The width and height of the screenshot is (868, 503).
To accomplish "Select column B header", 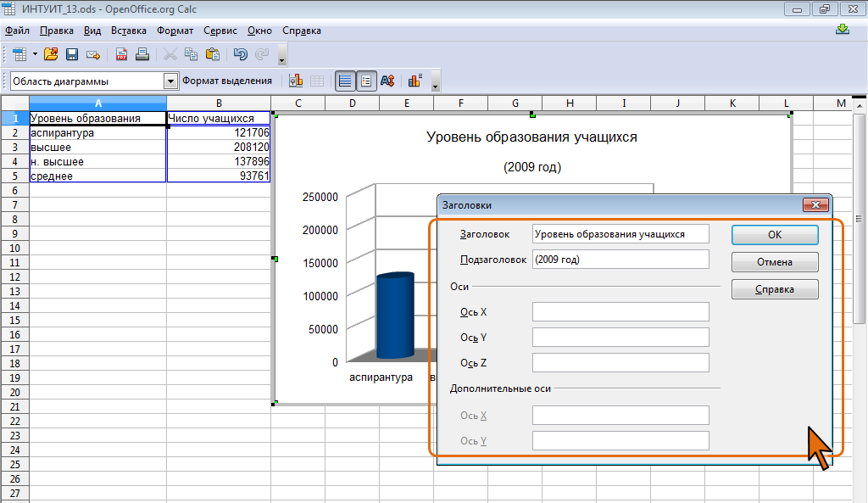I will [219, 103].
